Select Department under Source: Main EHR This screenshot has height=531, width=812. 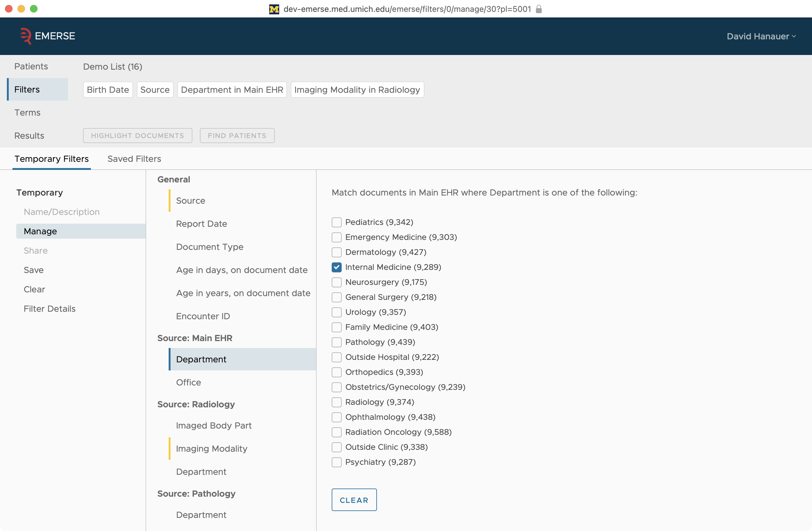pos(242,359)
